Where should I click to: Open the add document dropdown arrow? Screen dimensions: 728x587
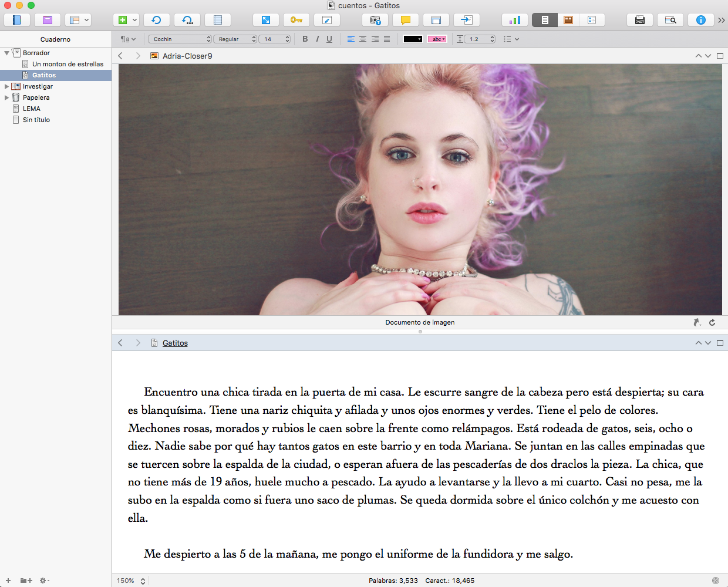[135, 20]
